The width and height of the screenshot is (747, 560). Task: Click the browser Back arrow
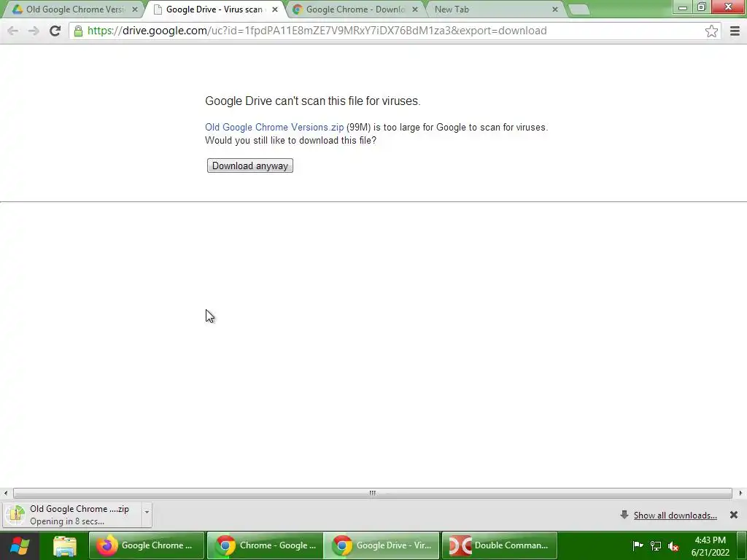point(13,31)
